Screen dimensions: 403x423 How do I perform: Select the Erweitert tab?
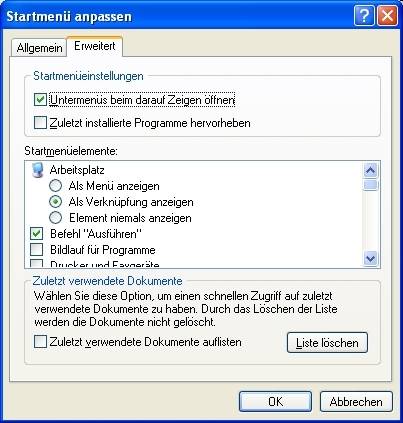(95, 46)
